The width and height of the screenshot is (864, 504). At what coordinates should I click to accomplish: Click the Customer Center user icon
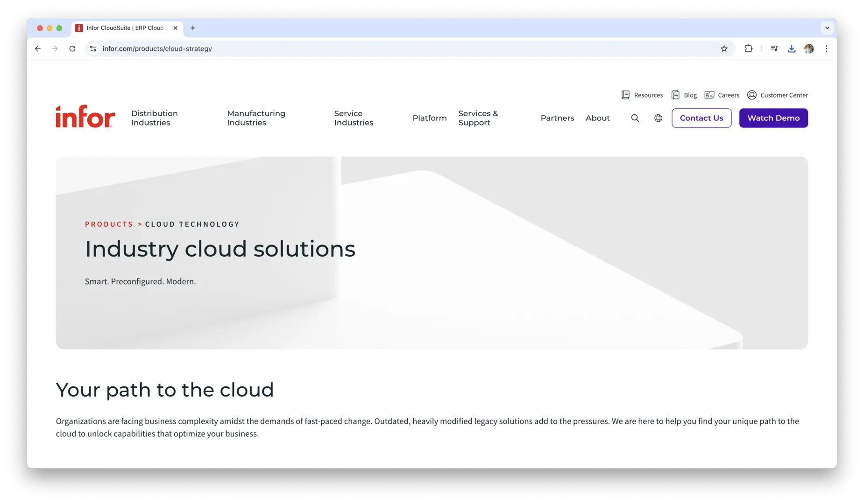(751, 95)
